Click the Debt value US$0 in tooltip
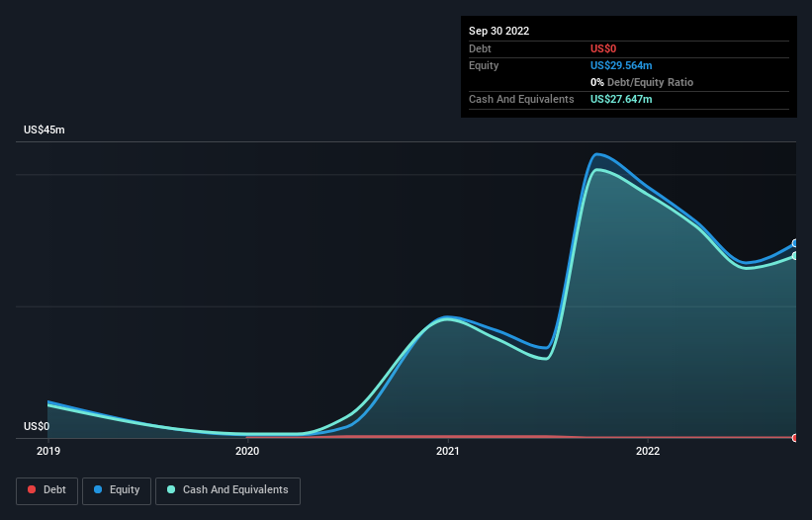 pos(603,48)
